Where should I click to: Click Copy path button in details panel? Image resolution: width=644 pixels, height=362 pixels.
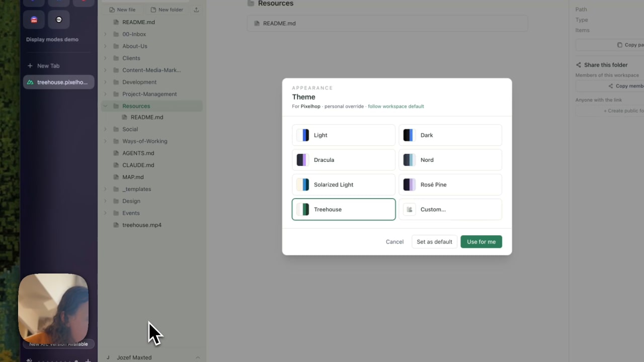coord(610,45)
